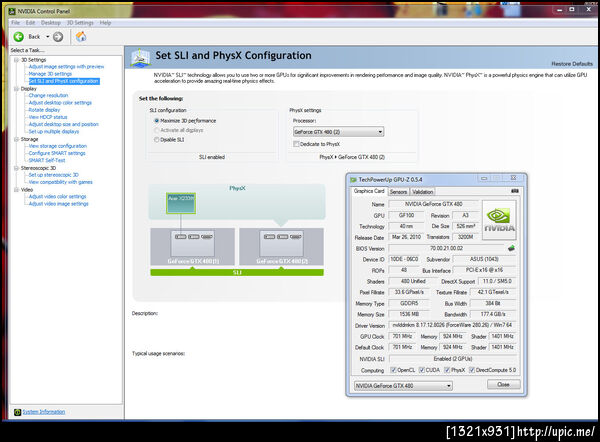Screen dimensions: 600x442
Task: Click the Close button in GPU-Z
Action: 503,384
